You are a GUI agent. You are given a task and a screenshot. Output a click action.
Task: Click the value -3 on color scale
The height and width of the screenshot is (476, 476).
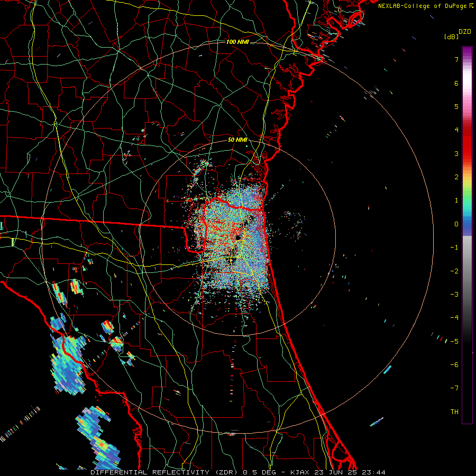(454, 294)
